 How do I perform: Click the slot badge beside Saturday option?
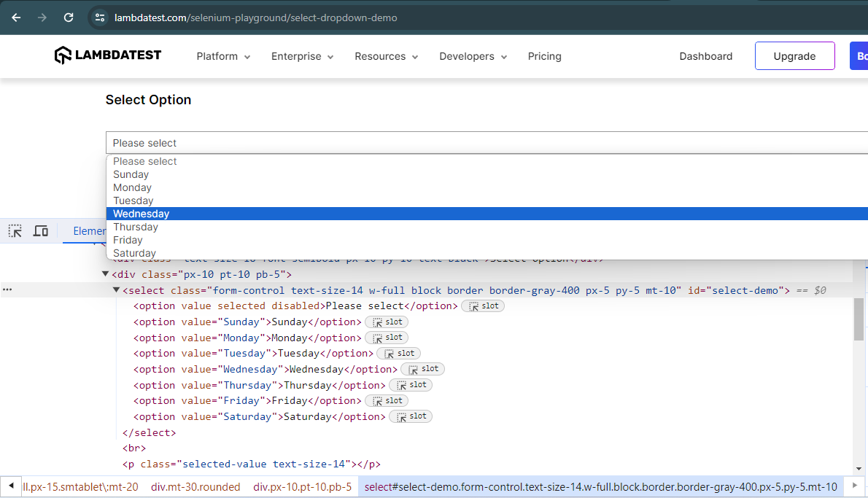point(411,416)
